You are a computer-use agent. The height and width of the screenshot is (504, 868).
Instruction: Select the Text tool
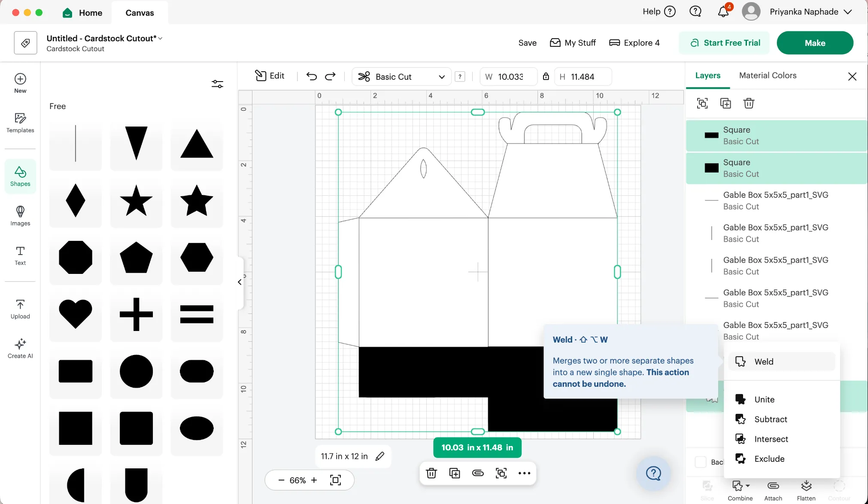(20, 255)
